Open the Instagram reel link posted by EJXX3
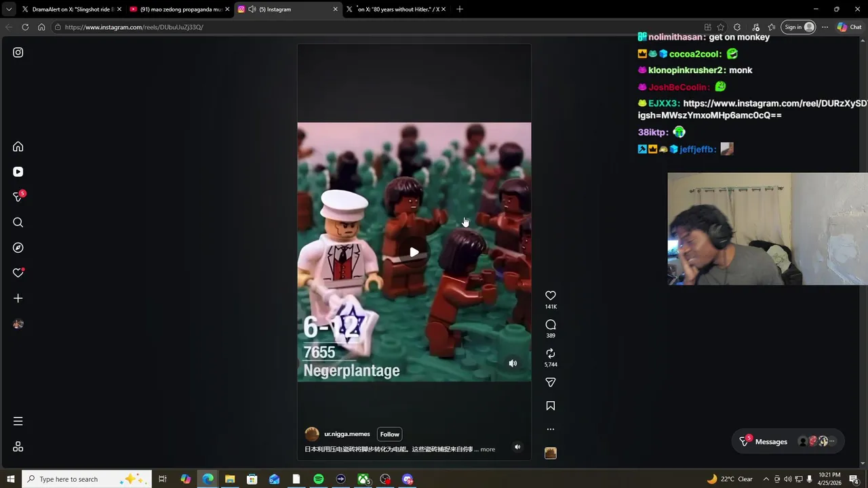The image size is (868, 488). point(753,109)
